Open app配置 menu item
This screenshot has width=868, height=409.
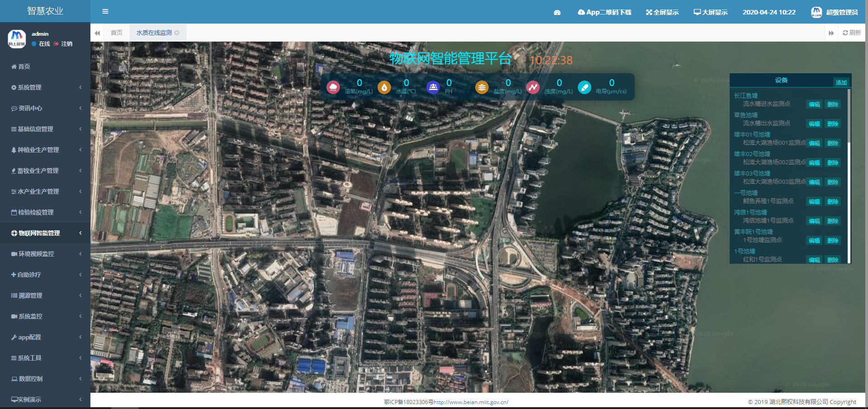(45, 337)
